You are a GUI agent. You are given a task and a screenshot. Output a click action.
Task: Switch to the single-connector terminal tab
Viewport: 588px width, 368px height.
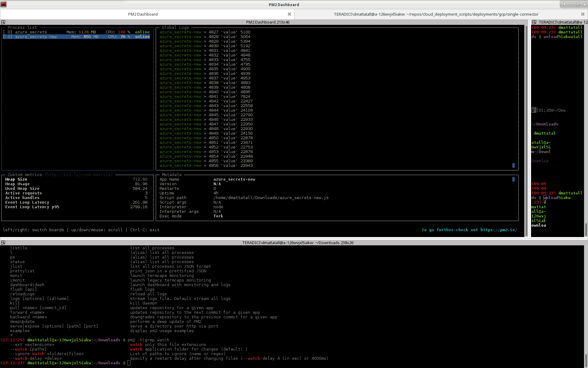pos(436,14)
